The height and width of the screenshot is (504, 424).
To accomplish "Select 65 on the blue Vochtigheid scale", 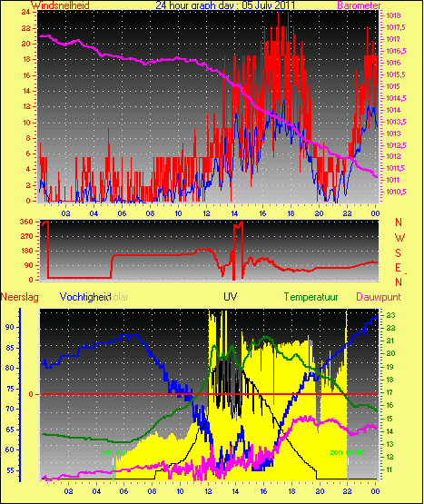I will 10,430.
